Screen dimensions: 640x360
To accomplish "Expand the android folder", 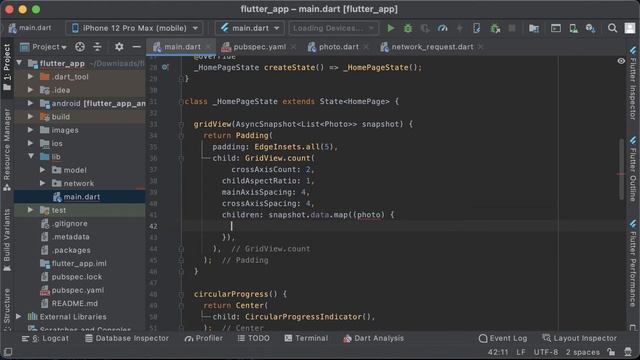I will pyautogui.click(x=31, y=103).
